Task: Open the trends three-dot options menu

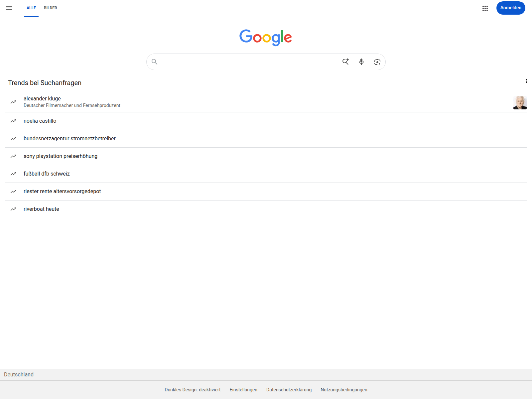Action: pyautogui.click(x=526, y=81)
